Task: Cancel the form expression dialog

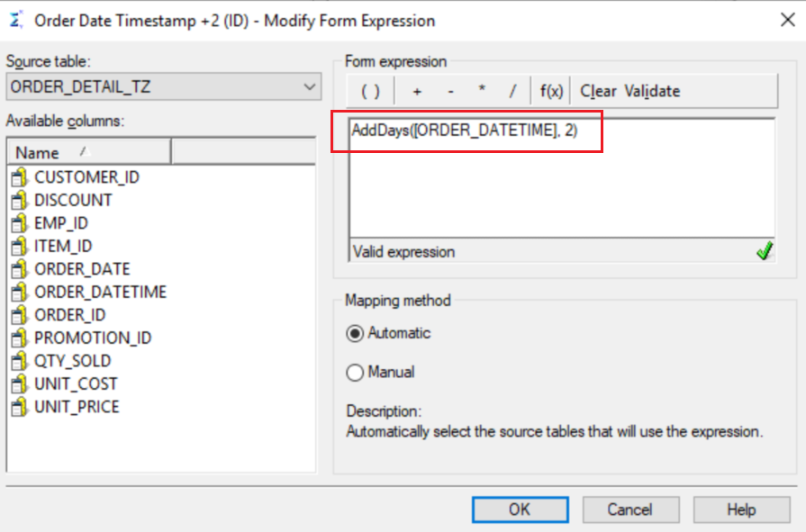Action: (x=630, y=509)
